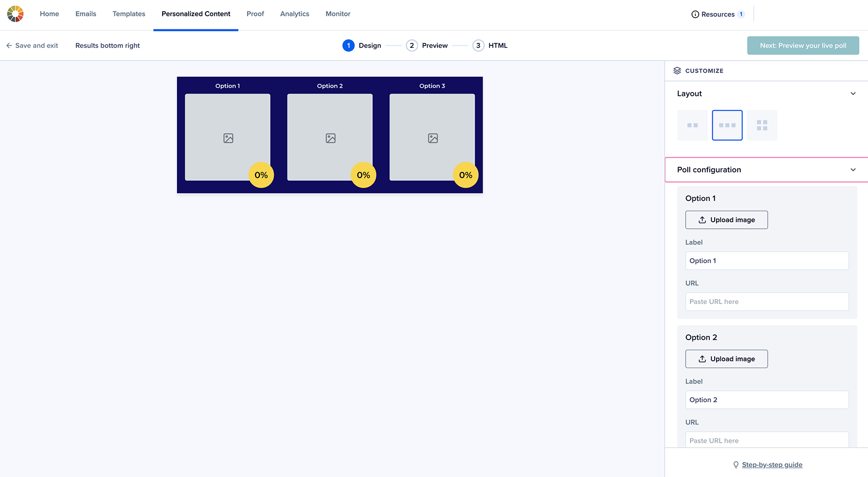Click the Resources info icon

coord(695,14)
